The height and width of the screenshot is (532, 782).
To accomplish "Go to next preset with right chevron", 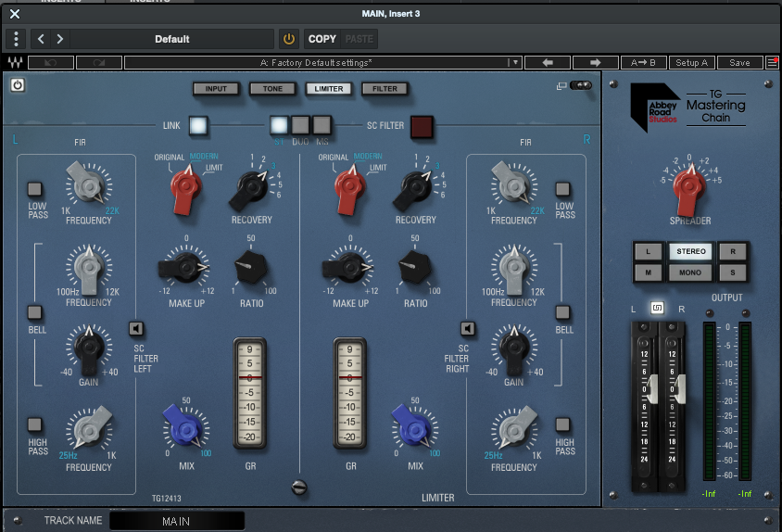I will (x=60, y=39).
